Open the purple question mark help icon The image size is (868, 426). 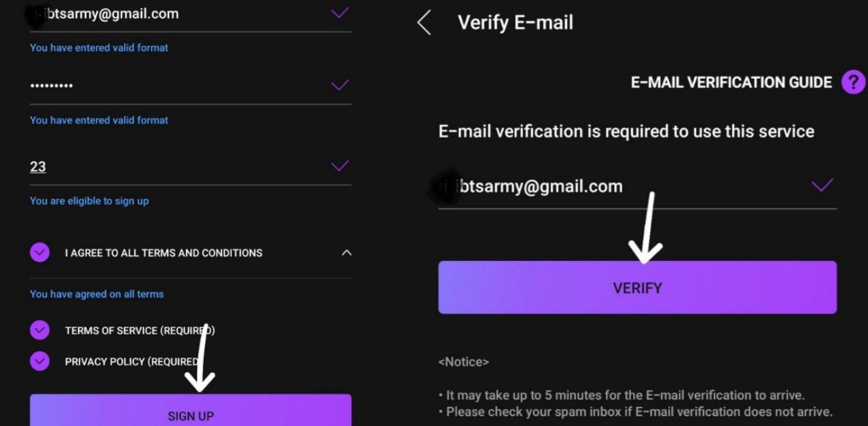pos(852,82)
